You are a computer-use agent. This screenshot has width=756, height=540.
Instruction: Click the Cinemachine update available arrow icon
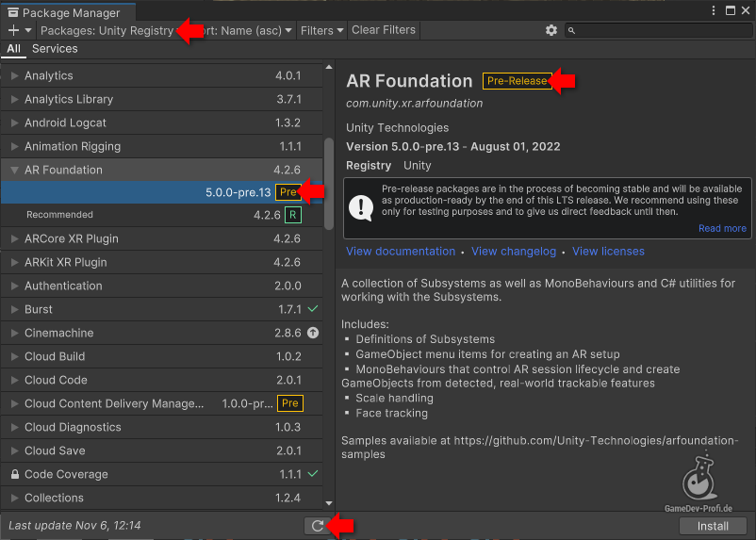(313, 333)
